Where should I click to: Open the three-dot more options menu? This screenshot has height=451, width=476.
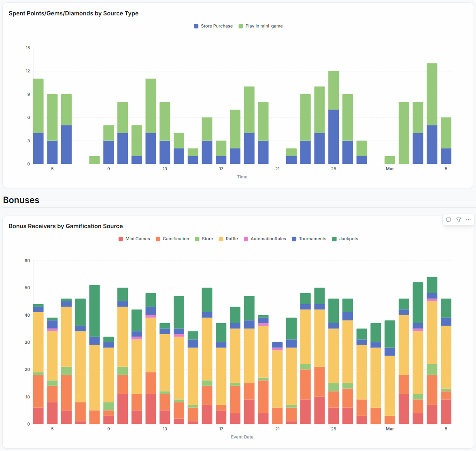468,220
